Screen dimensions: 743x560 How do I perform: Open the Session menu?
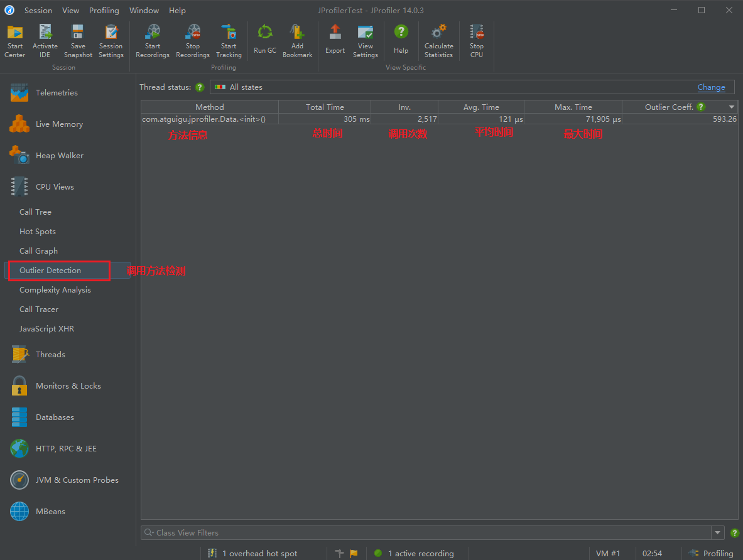click(x=38, y=11)
